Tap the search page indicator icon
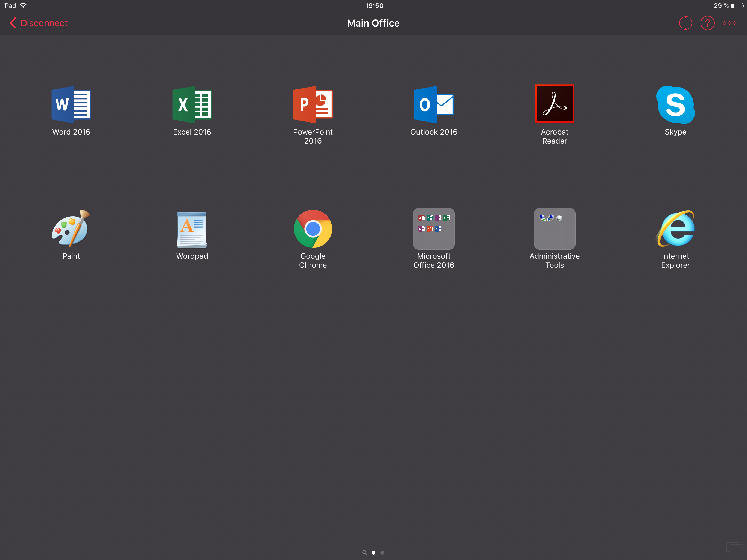The image size is (747, 560). coord(364,553)
